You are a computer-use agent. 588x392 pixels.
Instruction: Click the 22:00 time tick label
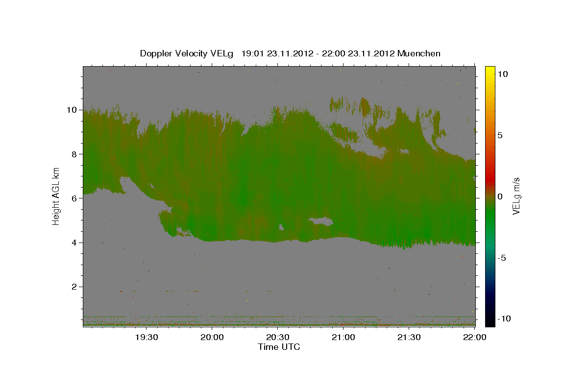tap(474, 337)
